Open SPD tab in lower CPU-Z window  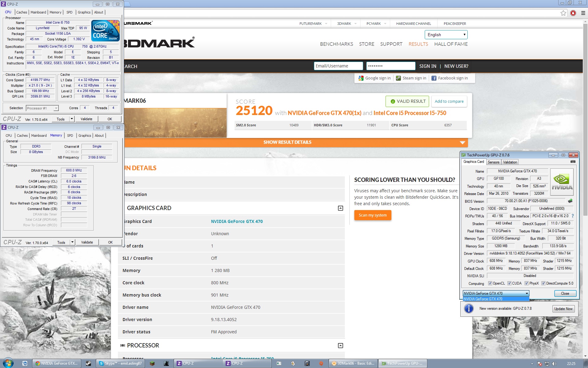[x=70, y=136]
